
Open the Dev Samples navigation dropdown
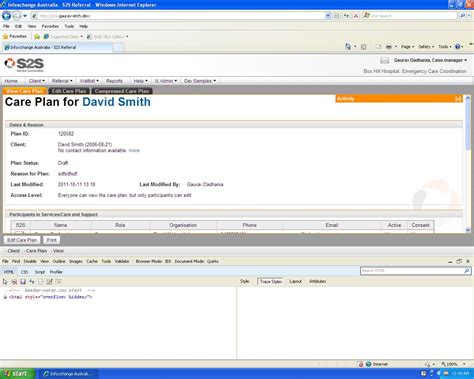point(200,81)
